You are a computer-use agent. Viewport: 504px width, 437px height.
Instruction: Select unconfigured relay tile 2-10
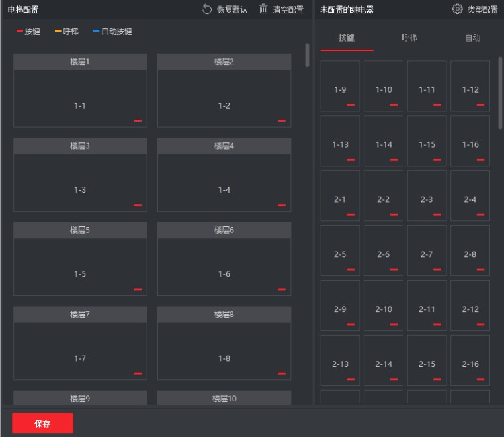coord(384,306)
